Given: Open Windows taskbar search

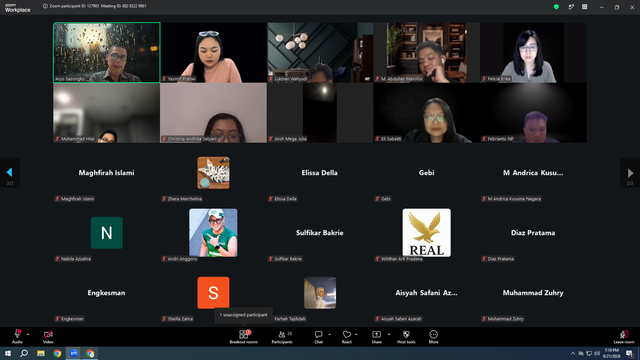Looking at the screenshot, I should (x=24, y=353).
